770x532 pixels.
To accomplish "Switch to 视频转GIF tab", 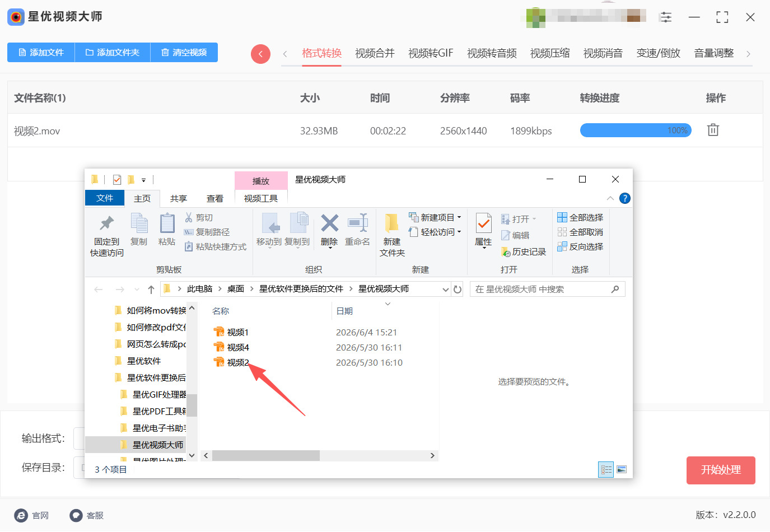I will [x=431, y=53].
